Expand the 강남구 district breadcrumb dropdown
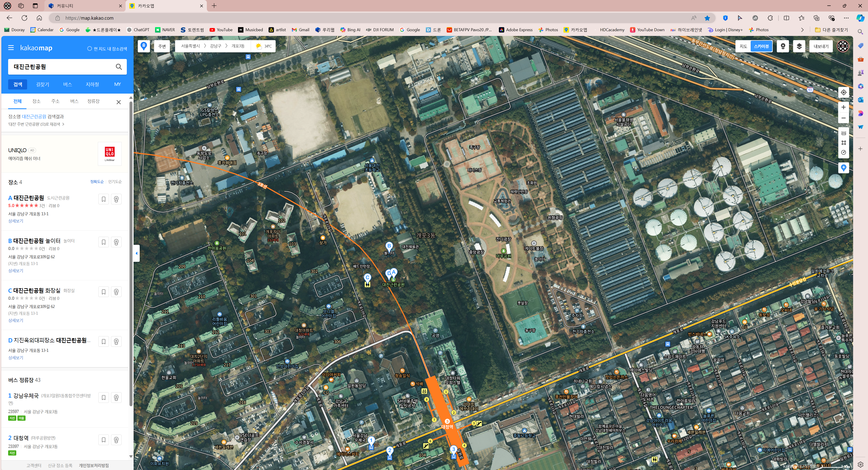This screenshot has width=868, height=470. click(215, 46)
